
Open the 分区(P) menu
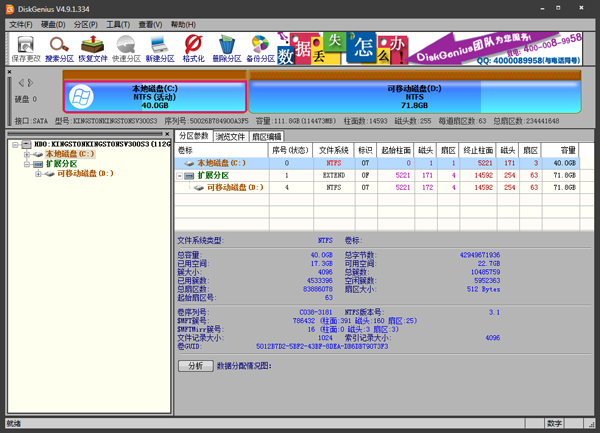[x=86, y=25]
